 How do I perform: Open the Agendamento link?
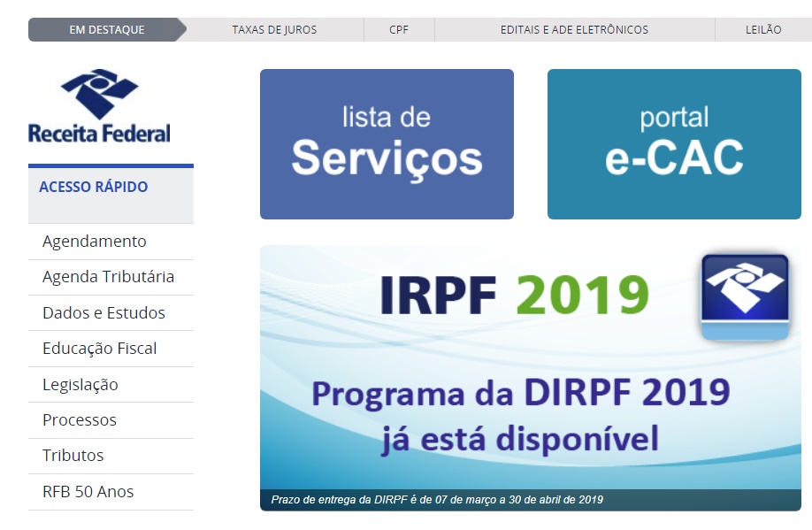95,242
